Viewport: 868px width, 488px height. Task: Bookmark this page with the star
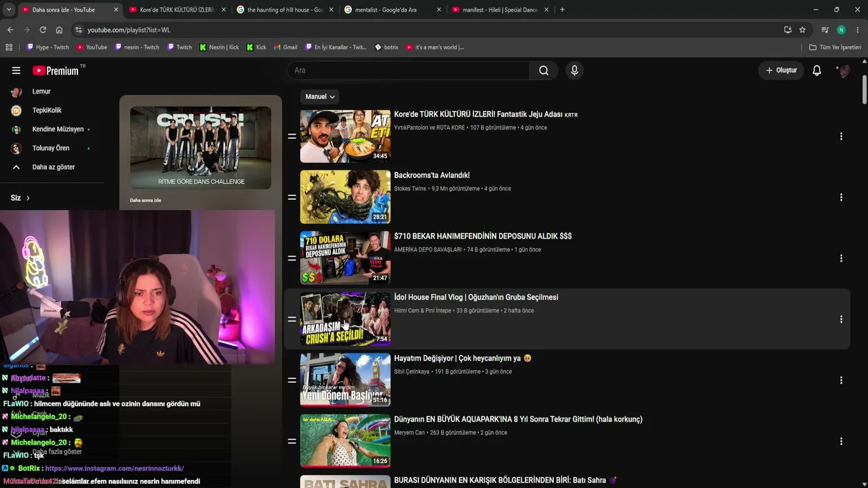click(x=802, y=30)
